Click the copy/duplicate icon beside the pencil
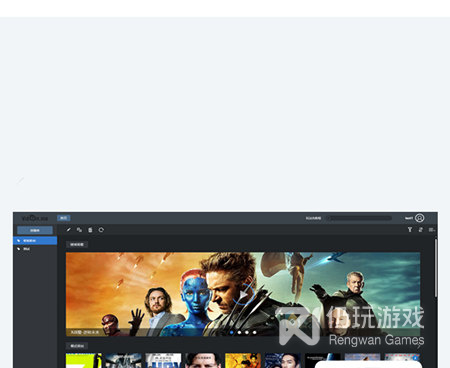 [x=79, y=230]
